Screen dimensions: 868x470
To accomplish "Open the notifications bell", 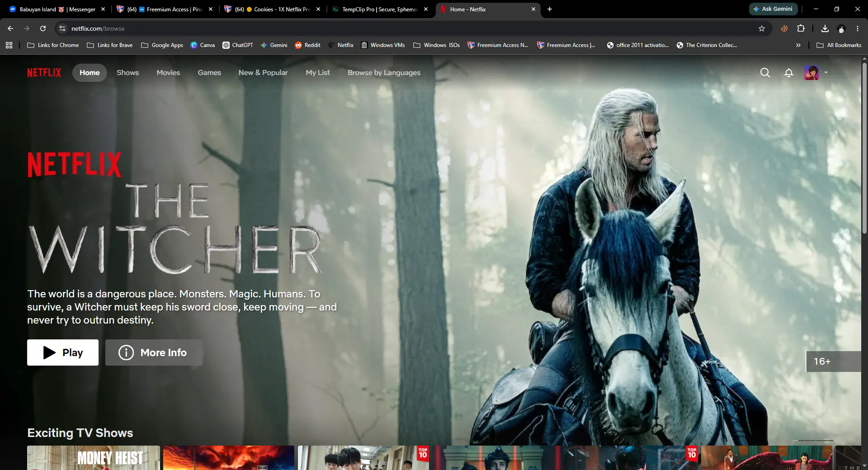I will [x=789, y=73].
